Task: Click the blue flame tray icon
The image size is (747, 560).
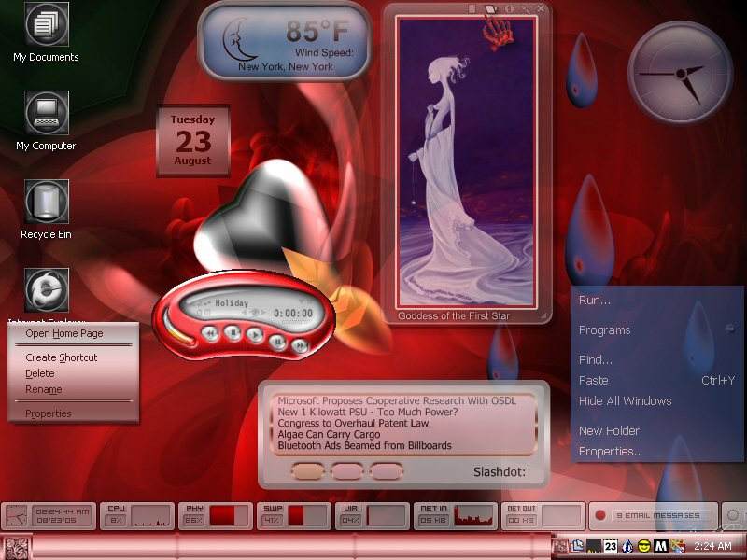Action: coord(627,546)
